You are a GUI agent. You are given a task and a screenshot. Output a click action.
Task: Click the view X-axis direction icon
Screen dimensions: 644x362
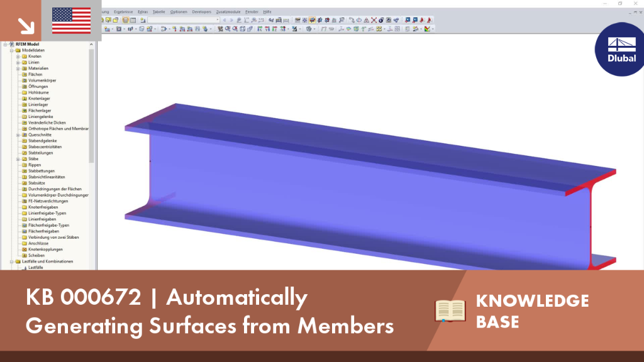[260, 29]
